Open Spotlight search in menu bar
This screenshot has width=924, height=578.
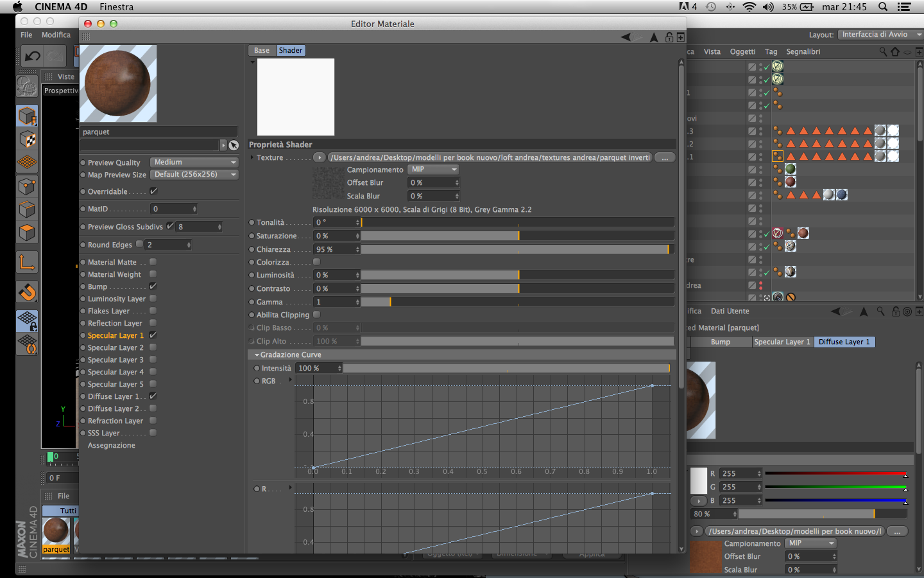coord(883,7)
